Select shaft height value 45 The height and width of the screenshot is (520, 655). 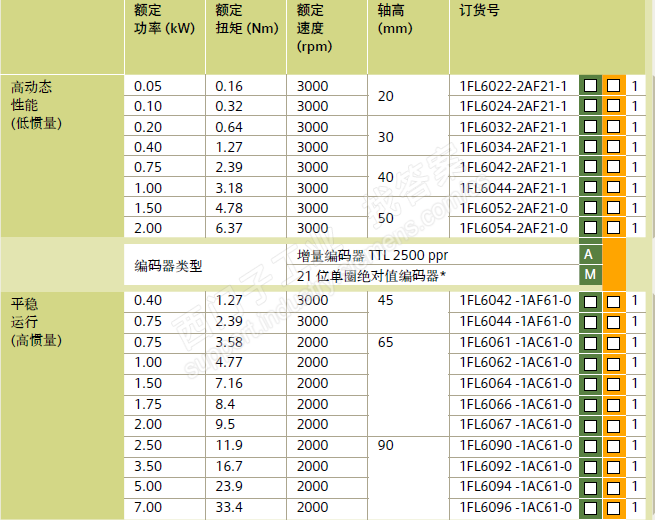pos(386,300)
